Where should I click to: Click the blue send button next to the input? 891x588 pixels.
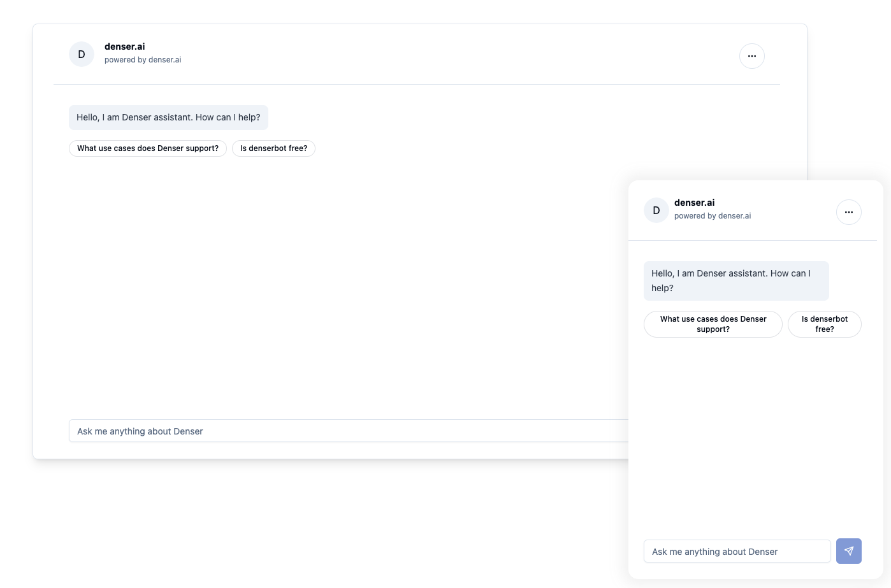pos(848,550)
